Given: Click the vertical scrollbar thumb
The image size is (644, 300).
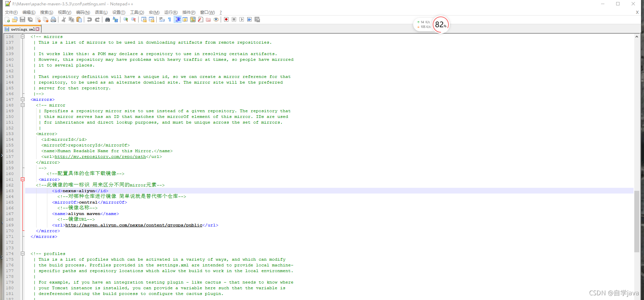Looking at the screenshot, I should pyautogui.click(x=637, y=221).
